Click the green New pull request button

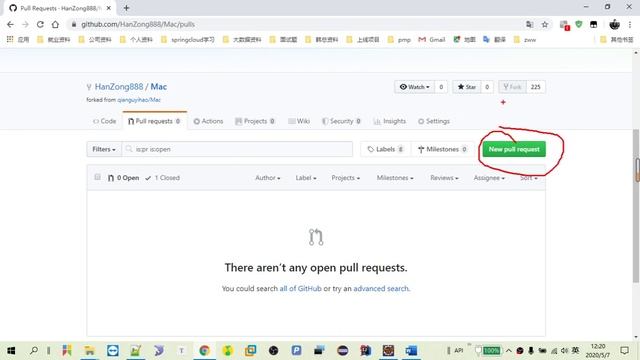point(514,149)
